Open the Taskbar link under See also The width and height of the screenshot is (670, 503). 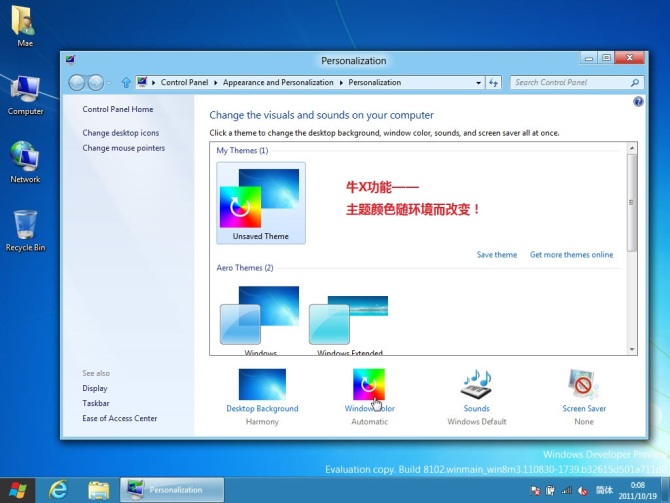click(96, 403)
